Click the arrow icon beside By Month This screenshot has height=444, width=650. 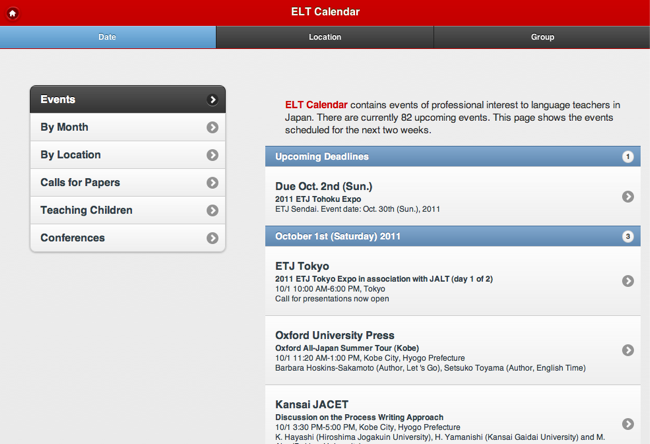coord(212,127)
